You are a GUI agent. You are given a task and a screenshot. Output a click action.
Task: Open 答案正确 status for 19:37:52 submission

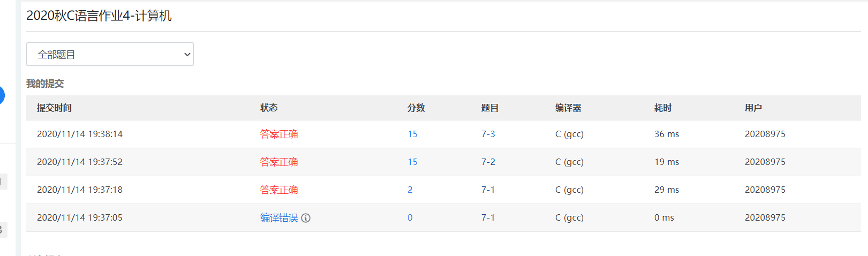point(279,162)
